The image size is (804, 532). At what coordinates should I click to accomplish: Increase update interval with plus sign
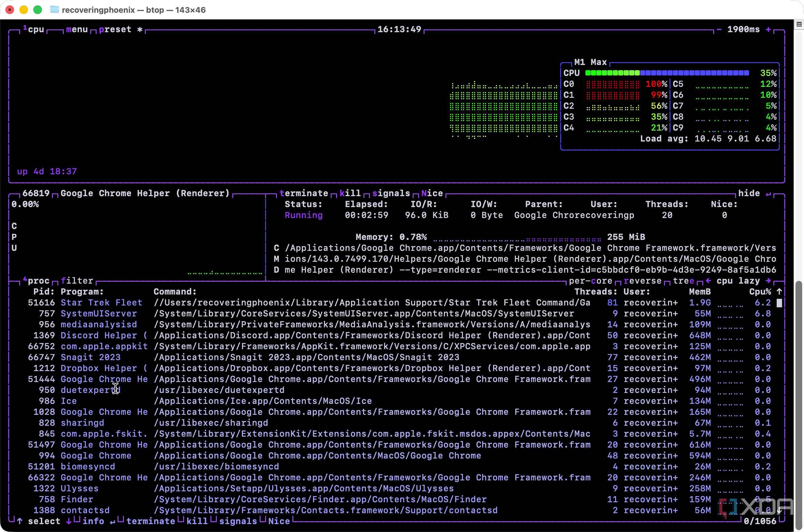tap(768, 29)
